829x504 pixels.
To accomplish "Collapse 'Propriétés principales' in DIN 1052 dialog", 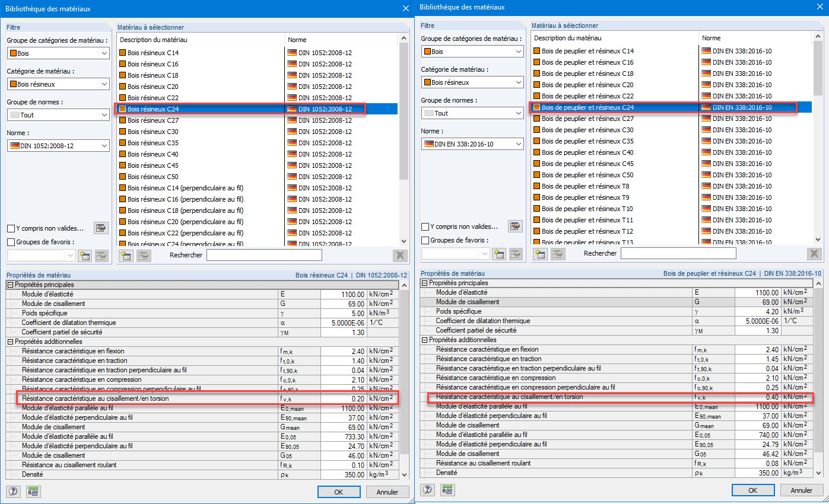I will [x=10, y=285].
